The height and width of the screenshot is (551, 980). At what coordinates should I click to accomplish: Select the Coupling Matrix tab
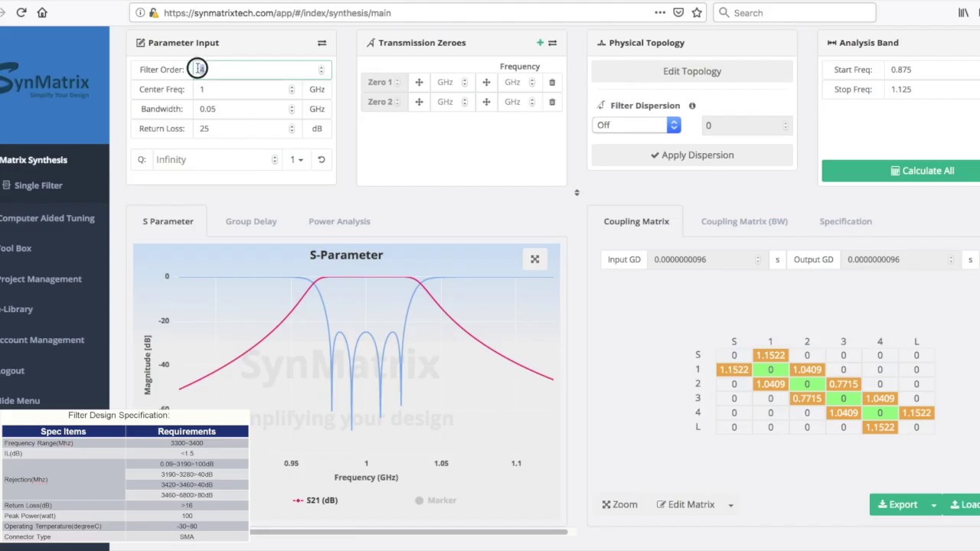tap(636, 221)
